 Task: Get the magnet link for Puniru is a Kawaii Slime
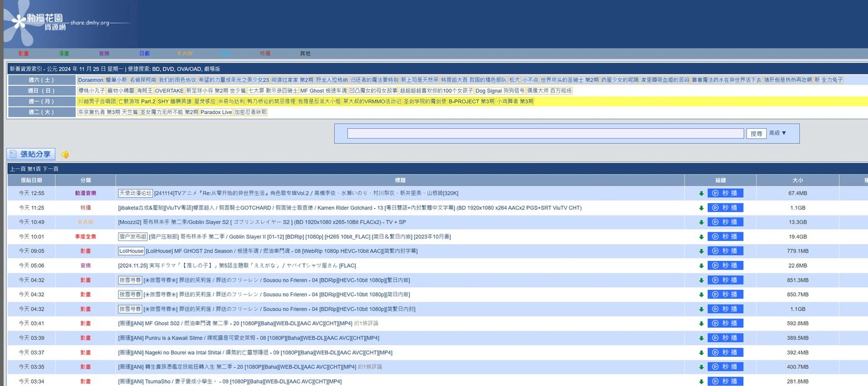(x=701, y=338)
